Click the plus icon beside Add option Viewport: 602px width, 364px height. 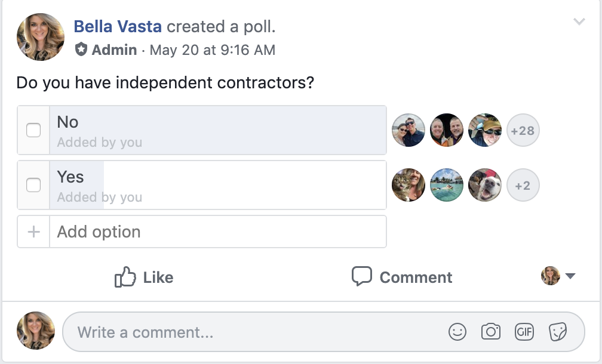coord(34,232)
